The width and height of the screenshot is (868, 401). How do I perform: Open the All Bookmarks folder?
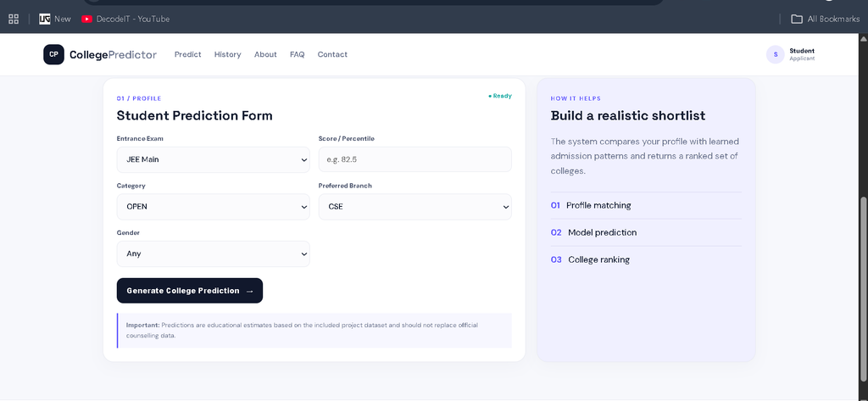(x=826, y=19)
